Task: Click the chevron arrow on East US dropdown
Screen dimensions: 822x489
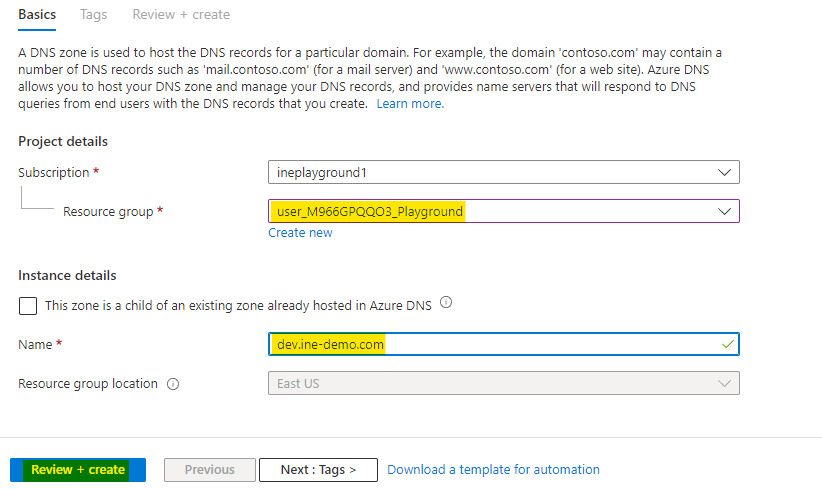Action: 725,383
